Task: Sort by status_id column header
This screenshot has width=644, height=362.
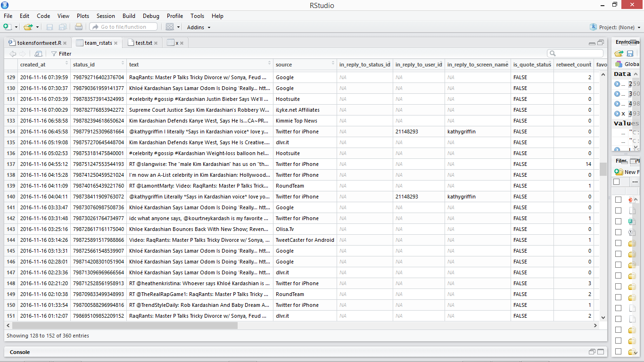Action: [x=99, y=65]
